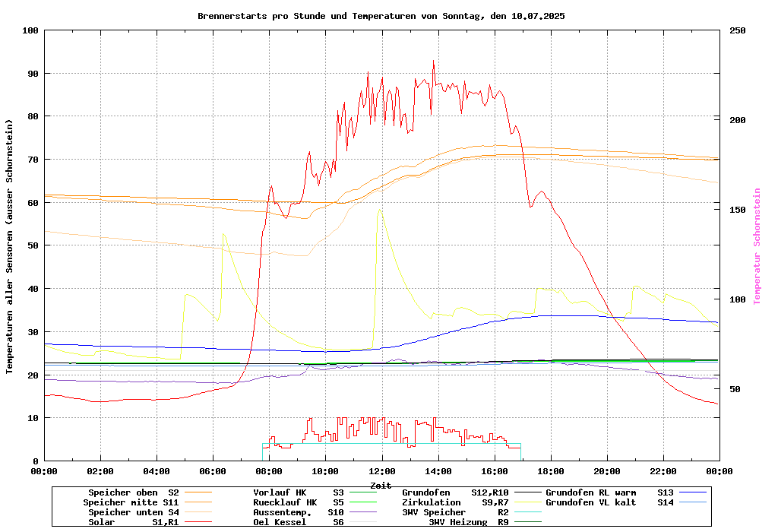Click the 18:00 label on the time axis
778x532 pixels.
(x=550, y=471)
